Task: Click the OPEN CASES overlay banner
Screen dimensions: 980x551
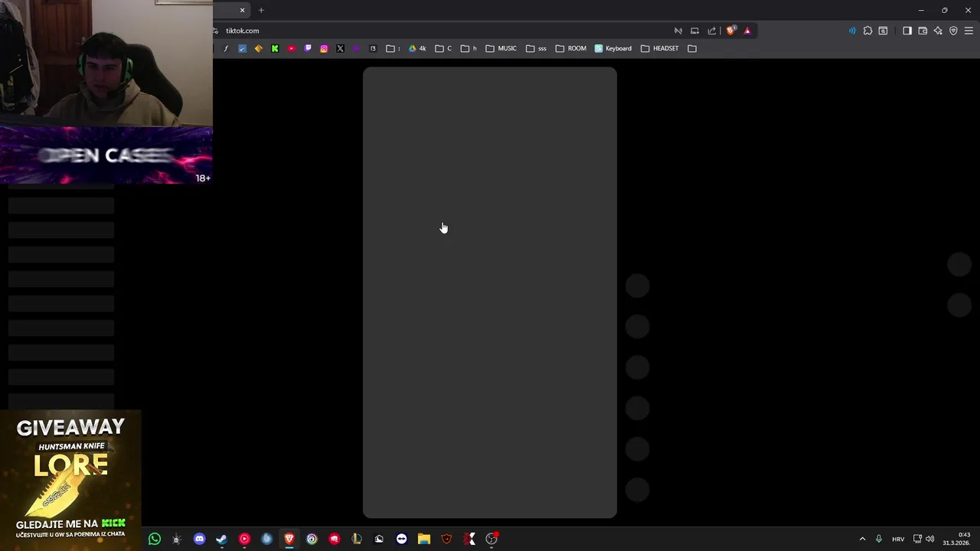Action: [x=106, y=155]
